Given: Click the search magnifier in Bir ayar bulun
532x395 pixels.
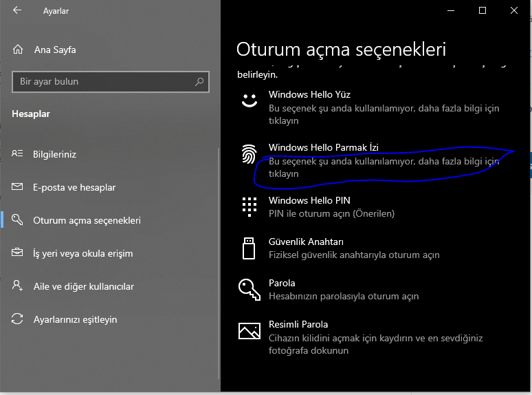Looking at the screenshot, I should coord(199,81).
